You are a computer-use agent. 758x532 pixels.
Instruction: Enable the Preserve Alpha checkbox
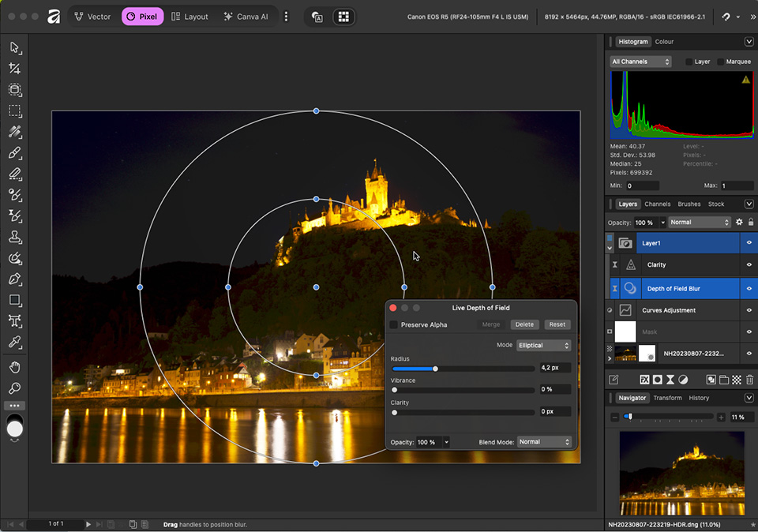pyautogui.click(x=394, y=324)
